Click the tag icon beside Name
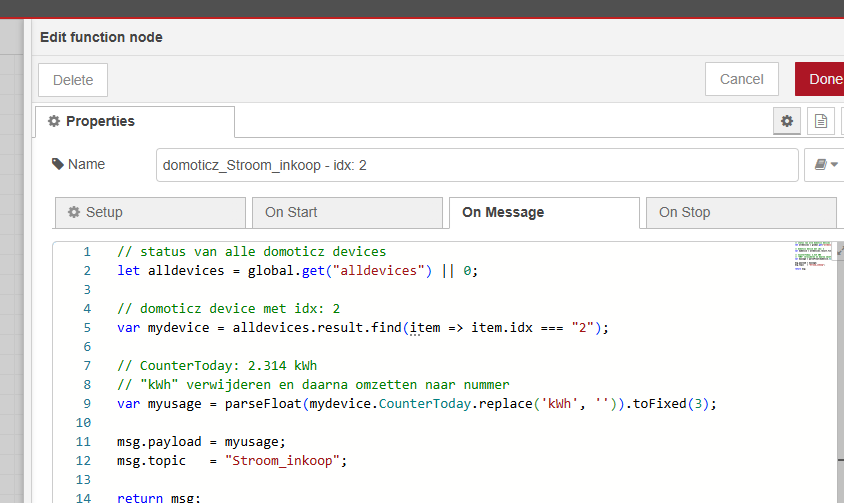The image size is (844, 503). pyautogui.click(x=58, y=164)
